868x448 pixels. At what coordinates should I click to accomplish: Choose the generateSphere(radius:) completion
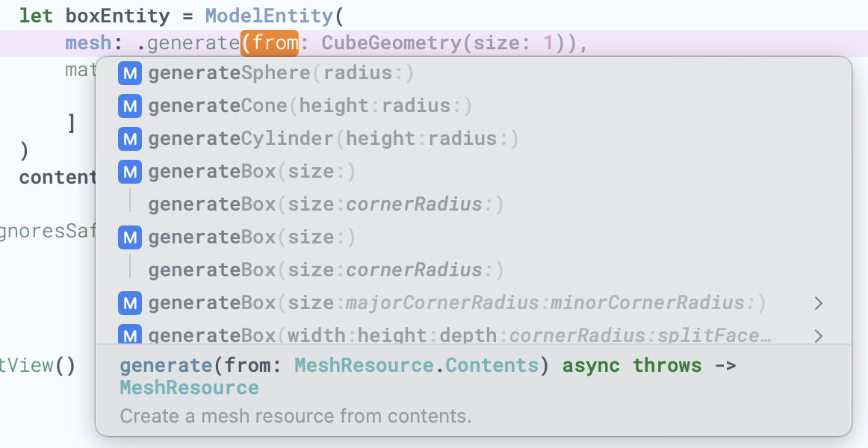point(281,73)
